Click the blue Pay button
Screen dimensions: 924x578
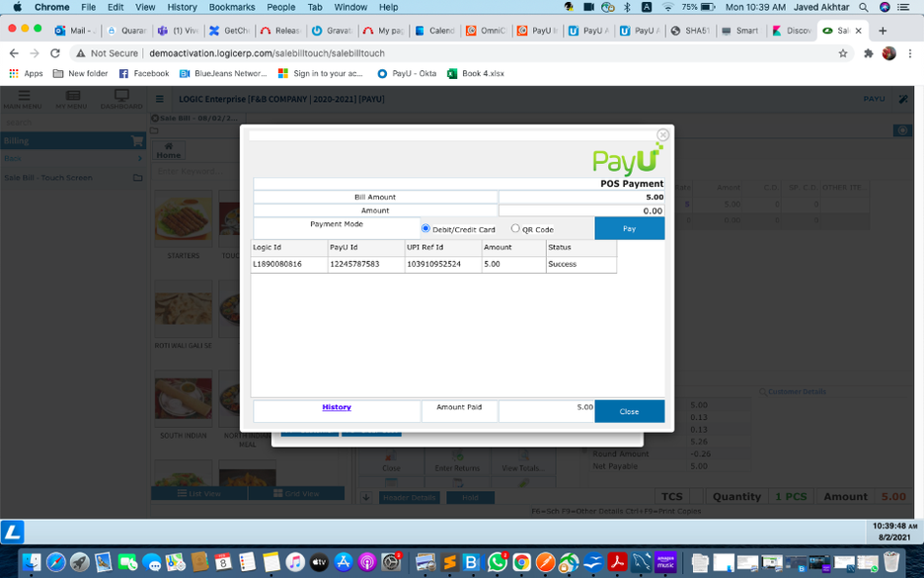pyautogui.click(x=630, y=228)
